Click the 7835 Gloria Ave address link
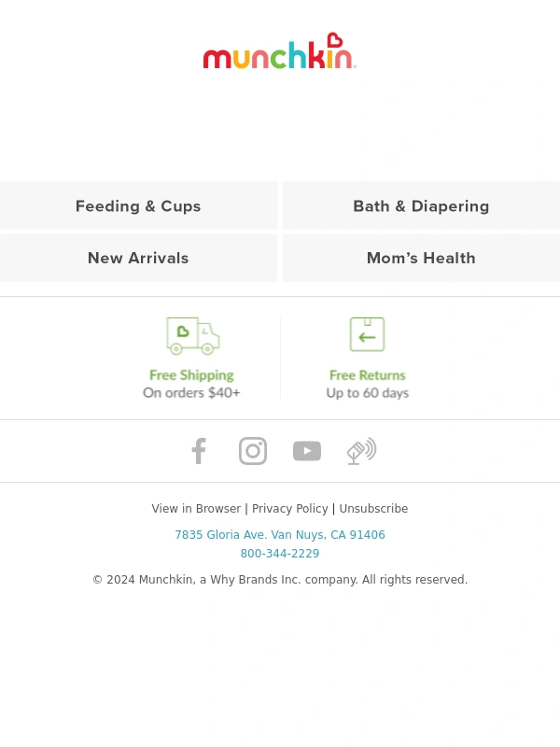Viewport: 560px width, 747px height. click(x=280, y=534)
